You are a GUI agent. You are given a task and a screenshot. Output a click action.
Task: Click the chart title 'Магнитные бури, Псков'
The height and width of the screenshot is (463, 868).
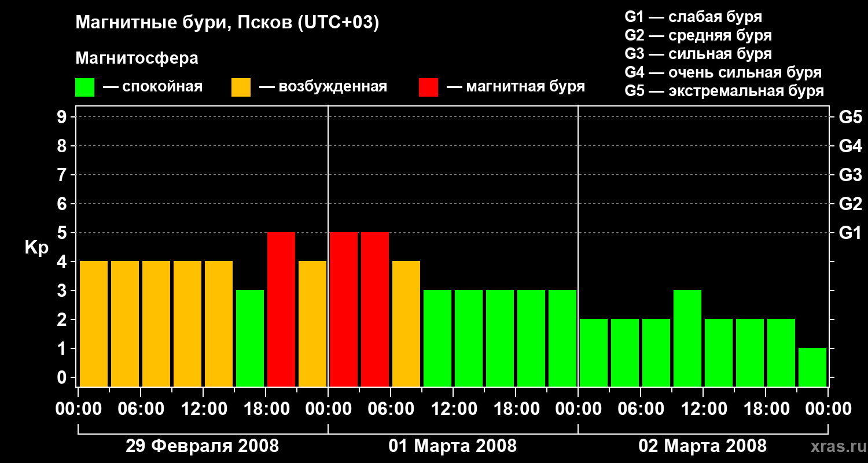point(227,23)
